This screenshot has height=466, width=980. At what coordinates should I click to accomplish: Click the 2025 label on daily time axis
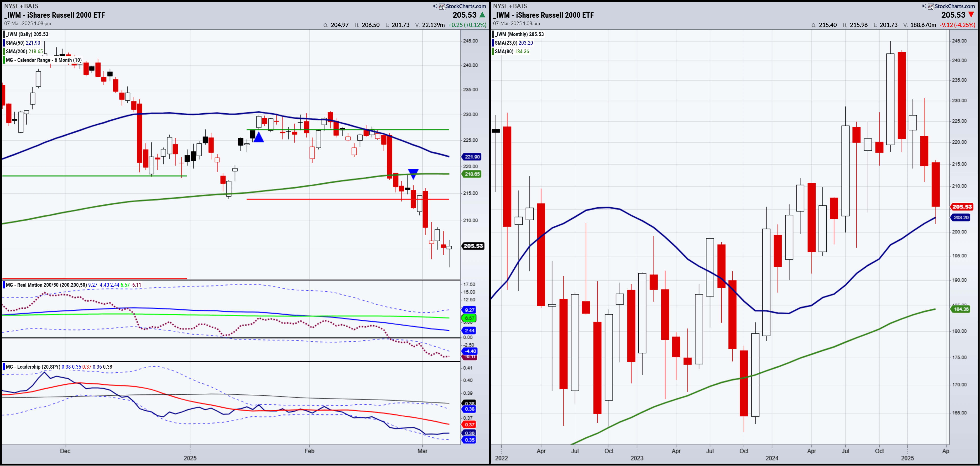pyautogui.click(x=190, y=458)
